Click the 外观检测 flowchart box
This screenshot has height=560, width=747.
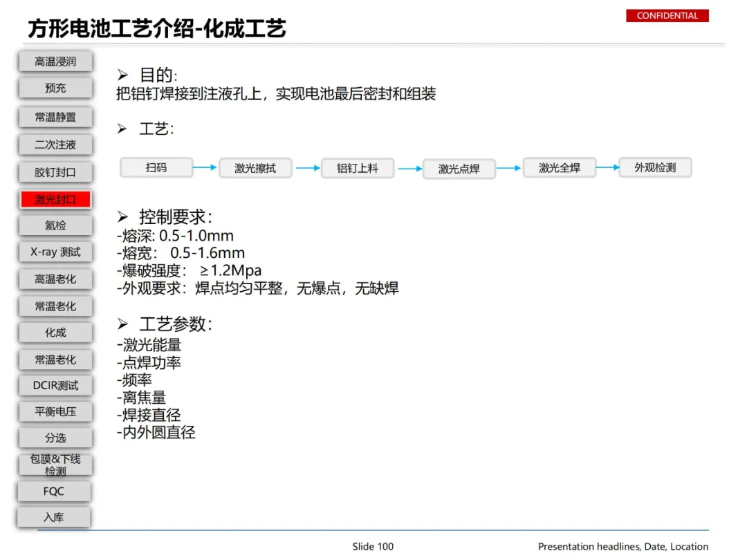click(x=655, y=167)
